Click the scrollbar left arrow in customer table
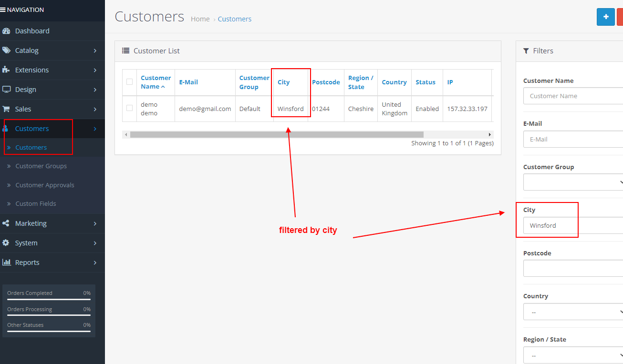 pyautogui.click(x=126, y=135)
